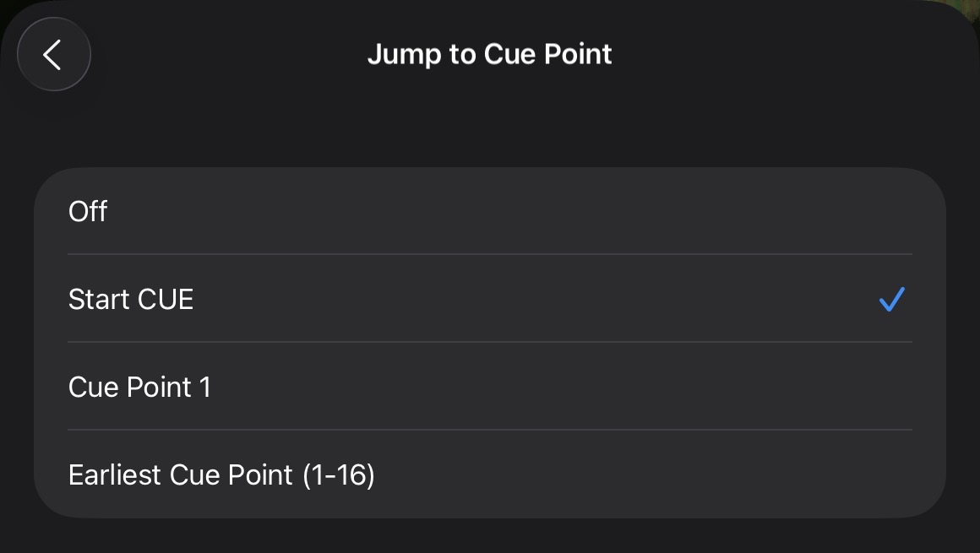Disable jump to cue point with Off
The height and width of the screenshot is (553, 980).
[490, 211]
